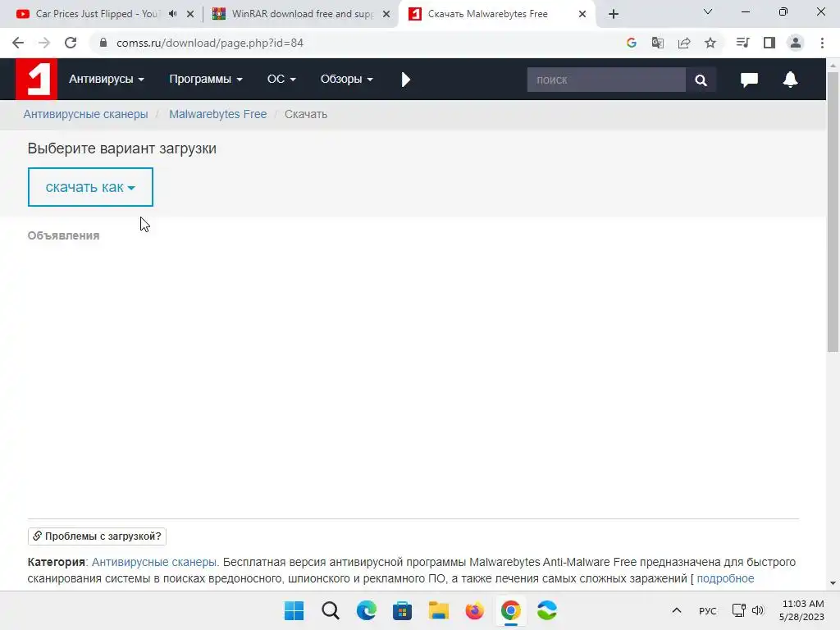
Task: Open Translate this page icon
Action: (x=658, y=43)
